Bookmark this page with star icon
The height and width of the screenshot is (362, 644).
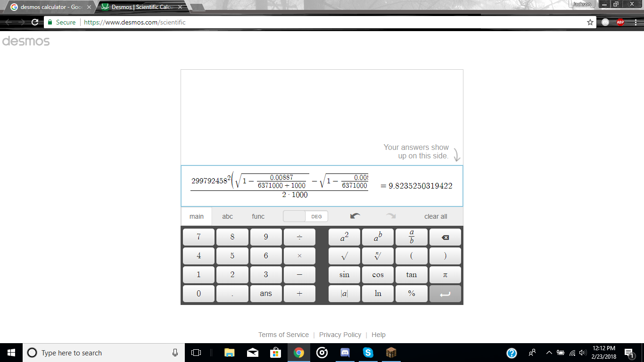tap(590, 22)
